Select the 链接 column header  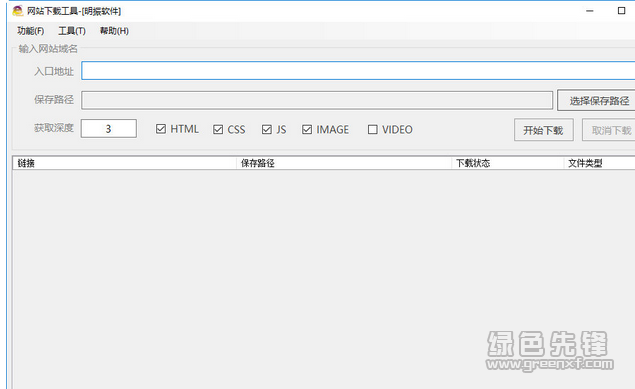[x=125, y=163]
